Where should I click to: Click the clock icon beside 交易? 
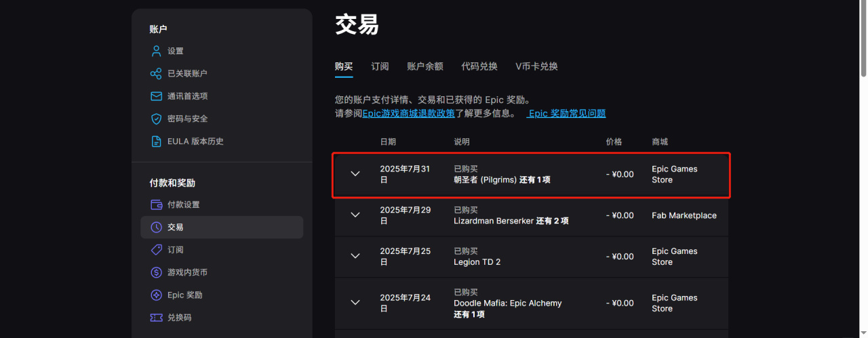pyautogui.click(x=156, y=227)
